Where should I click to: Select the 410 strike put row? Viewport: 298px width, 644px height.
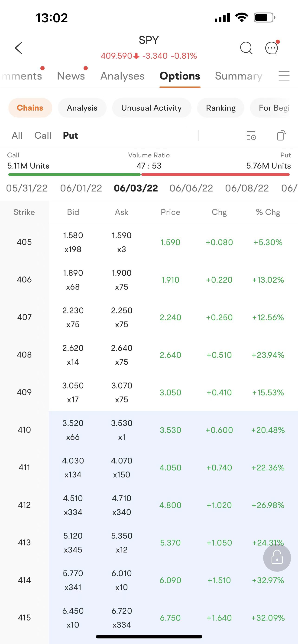(x=170, y=430)
